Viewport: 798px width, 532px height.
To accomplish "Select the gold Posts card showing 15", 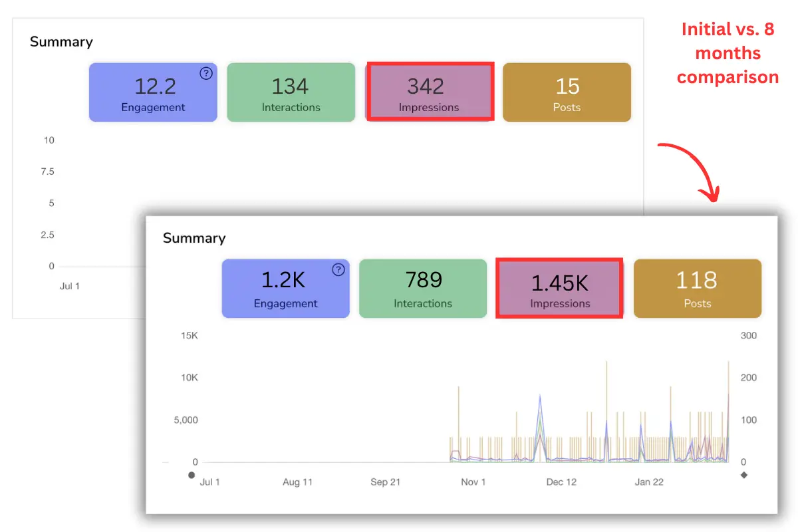I will click(x=567, y=92).
